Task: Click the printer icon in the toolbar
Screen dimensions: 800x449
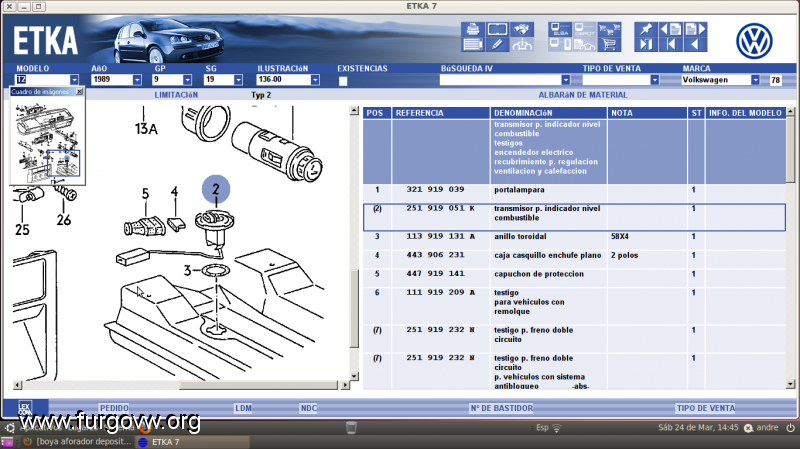Action: click(x=472, y=29)
